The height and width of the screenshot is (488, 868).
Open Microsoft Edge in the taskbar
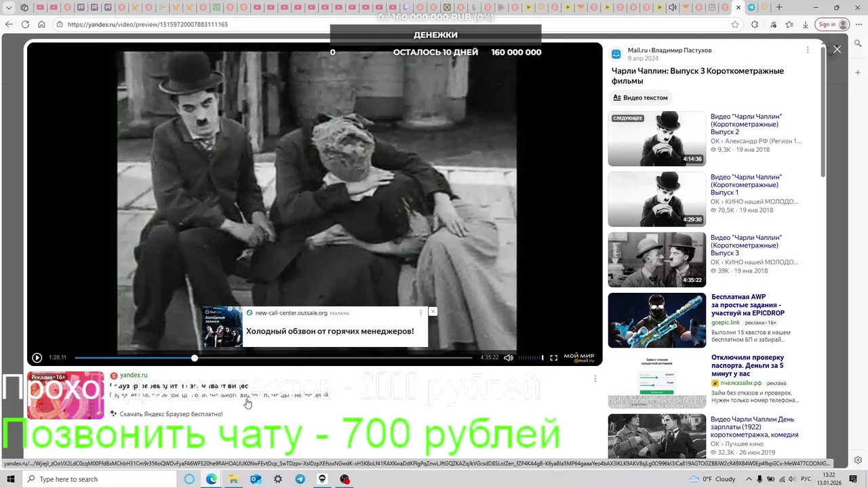212,479
